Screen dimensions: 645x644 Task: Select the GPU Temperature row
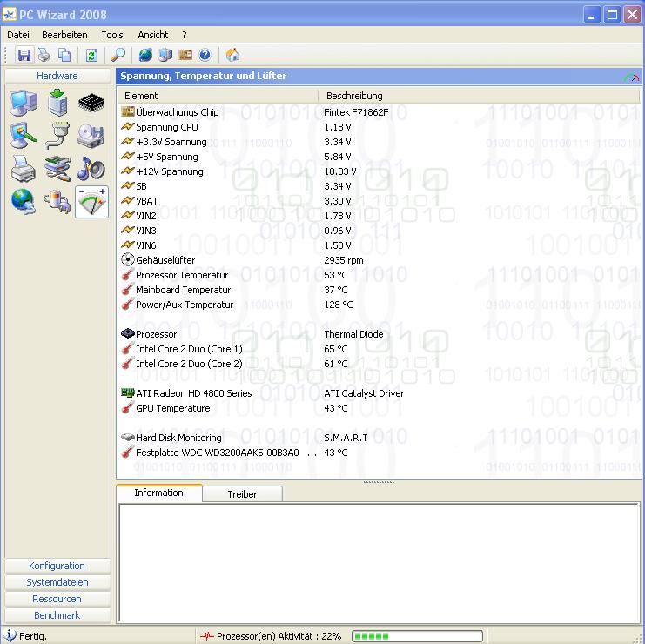click(x=379, y=408)
